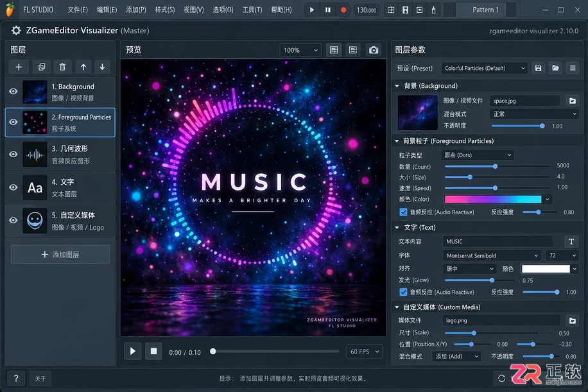Take a snapshot with the camera icon
Screen dimensions: 588x392
coord(374,50)
